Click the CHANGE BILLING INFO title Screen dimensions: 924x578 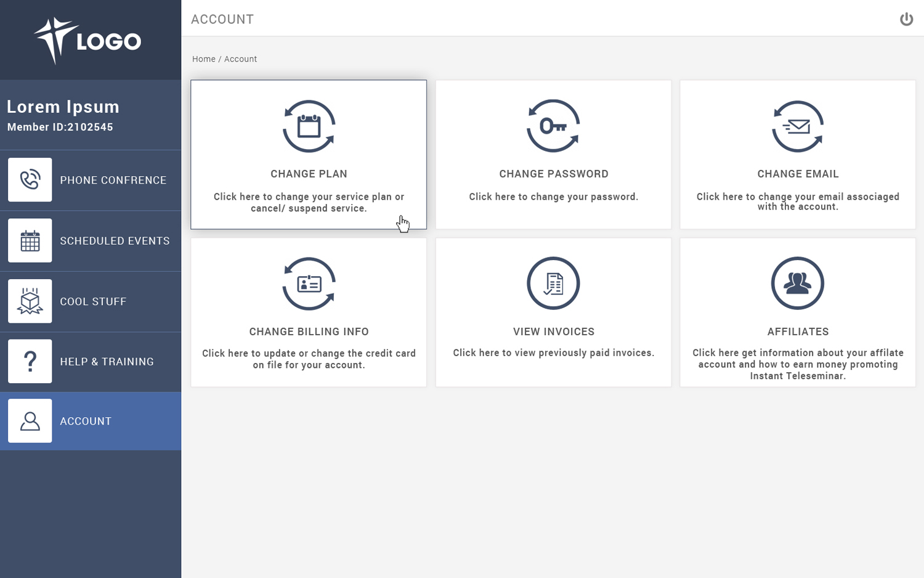click(x=309, y=332)
